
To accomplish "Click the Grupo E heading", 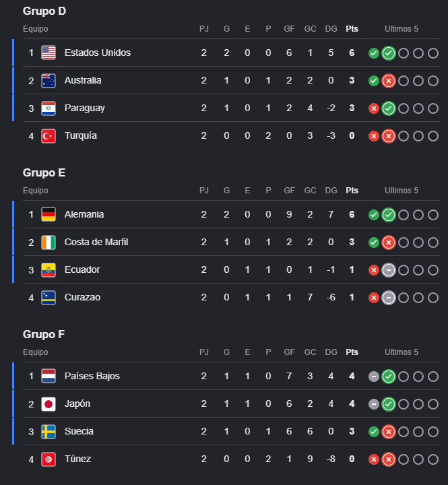I will tap(44, 172).
